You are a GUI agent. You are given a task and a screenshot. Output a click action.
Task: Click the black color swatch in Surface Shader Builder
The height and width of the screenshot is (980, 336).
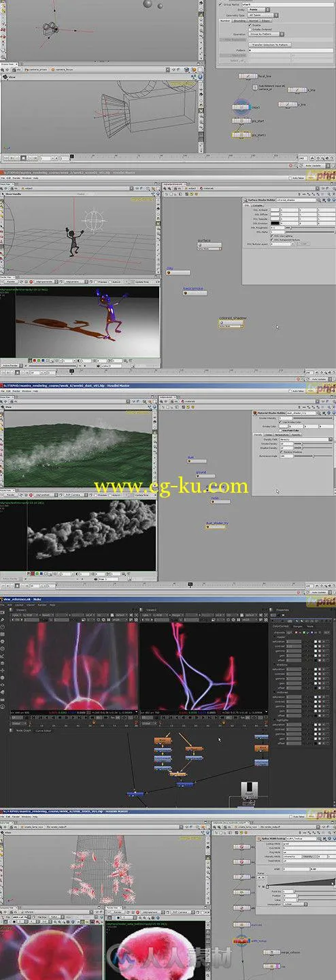point(275,223)
